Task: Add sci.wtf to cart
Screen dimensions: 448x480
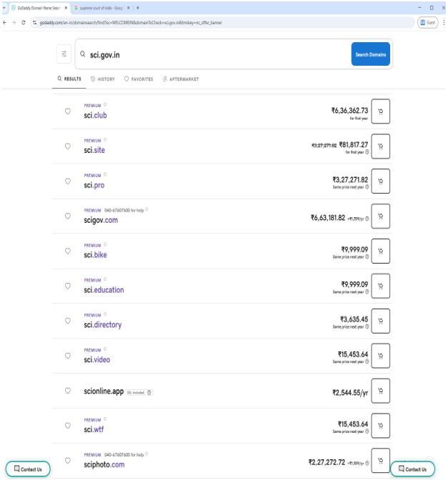Action: point(380,426)
